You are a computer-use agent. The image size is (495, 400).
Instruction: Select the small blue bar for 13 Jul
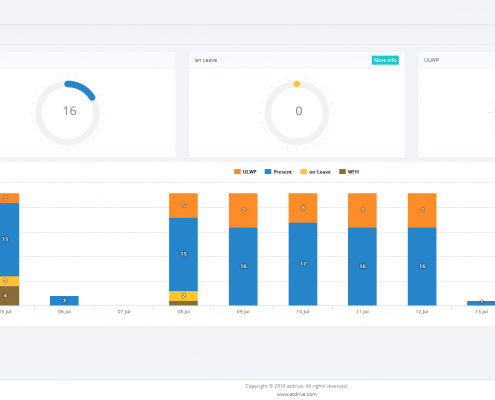(481, 303)
